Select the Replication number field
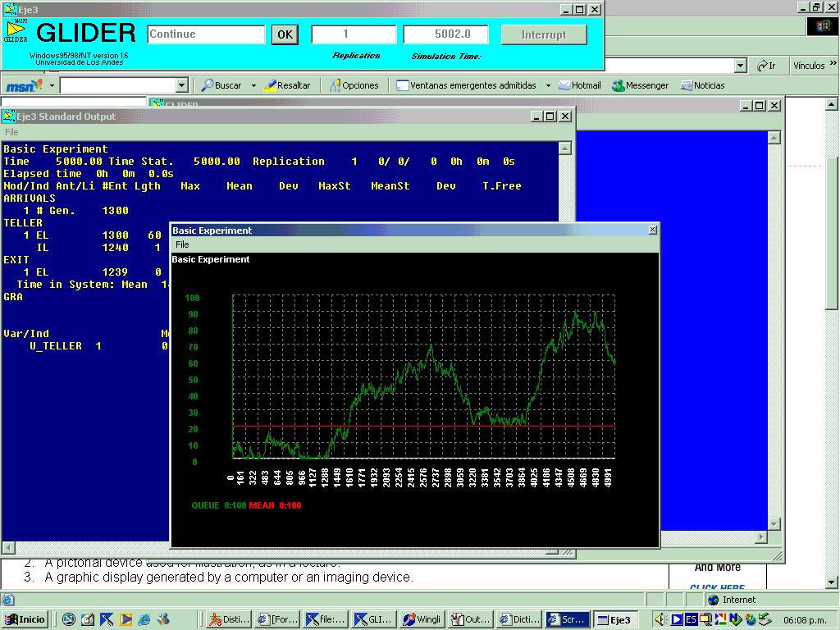The height and width of the screenshot is (630, 840). click(x=354, y=34)
